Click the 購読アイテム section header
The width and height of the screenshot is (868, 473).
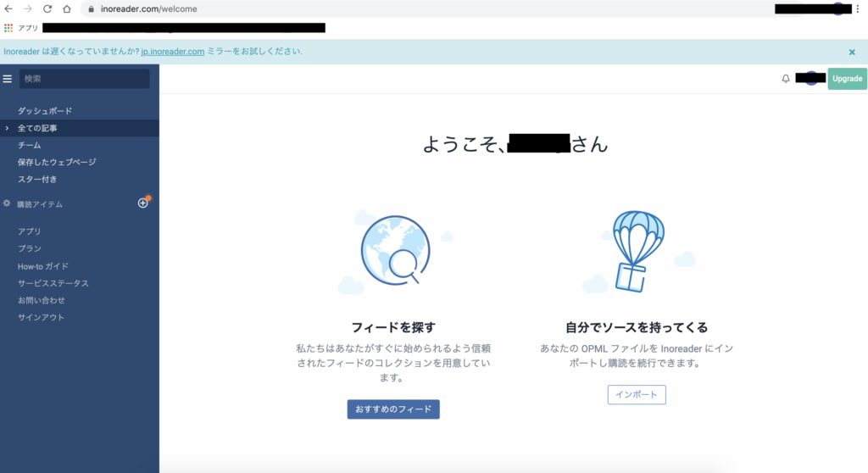click(40, 204)
